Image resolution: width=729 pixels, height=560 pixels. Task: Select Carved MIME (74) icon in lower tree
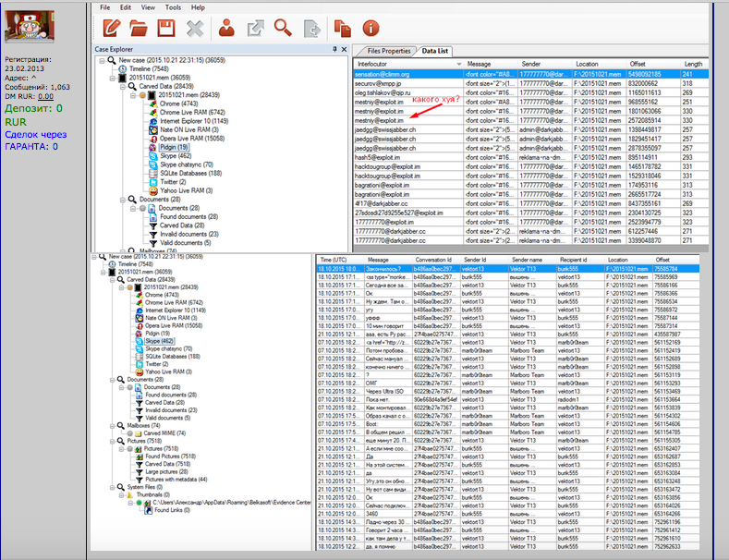[x=138, y=433]
